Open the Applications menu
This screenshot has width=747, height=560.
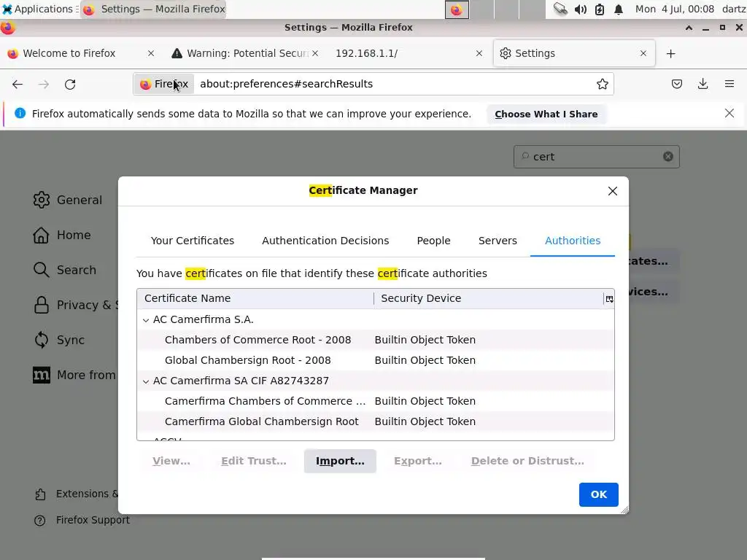click(39, 9)
